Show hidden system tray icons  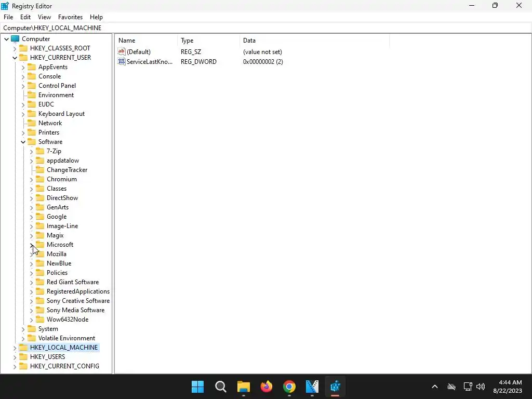click(x=435, y=387)
